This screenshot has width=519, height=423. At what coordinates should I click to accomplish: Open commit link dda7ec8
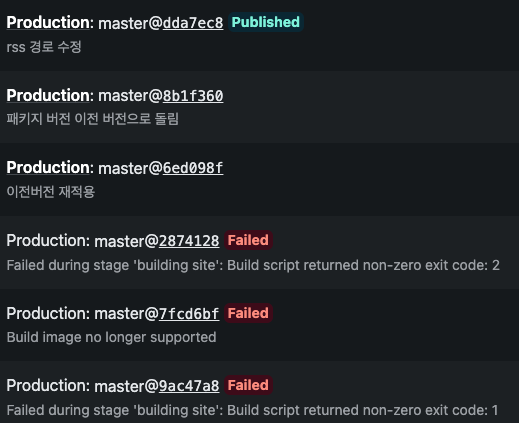pyautogui.click(x=193, y=23)
